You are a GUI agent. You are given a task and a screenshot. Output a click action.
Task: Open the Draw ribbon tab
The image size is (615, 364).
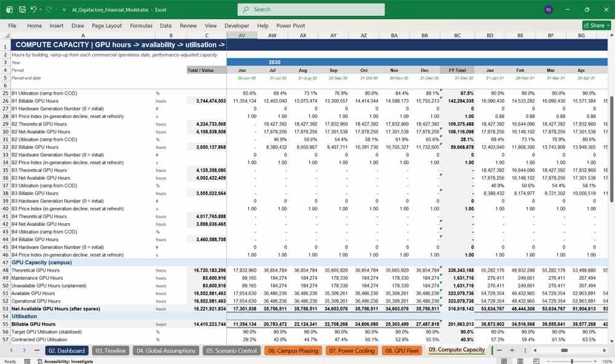[77, 25]
